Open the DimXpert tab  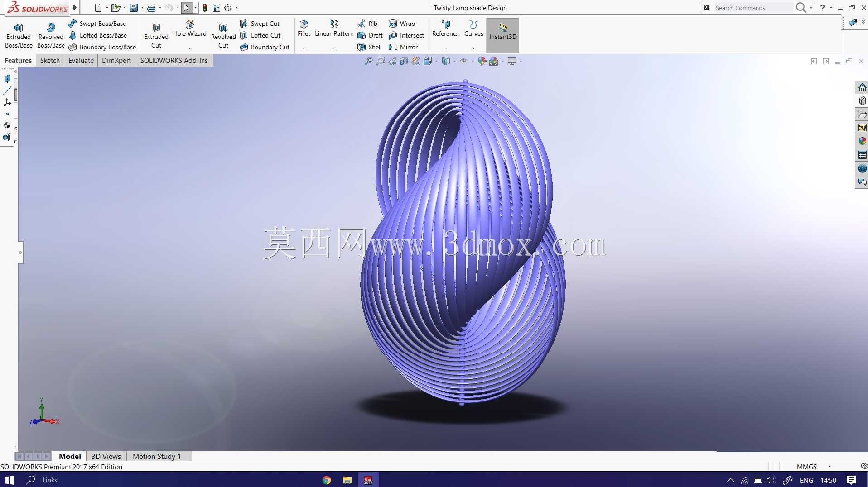click(116, 61)
